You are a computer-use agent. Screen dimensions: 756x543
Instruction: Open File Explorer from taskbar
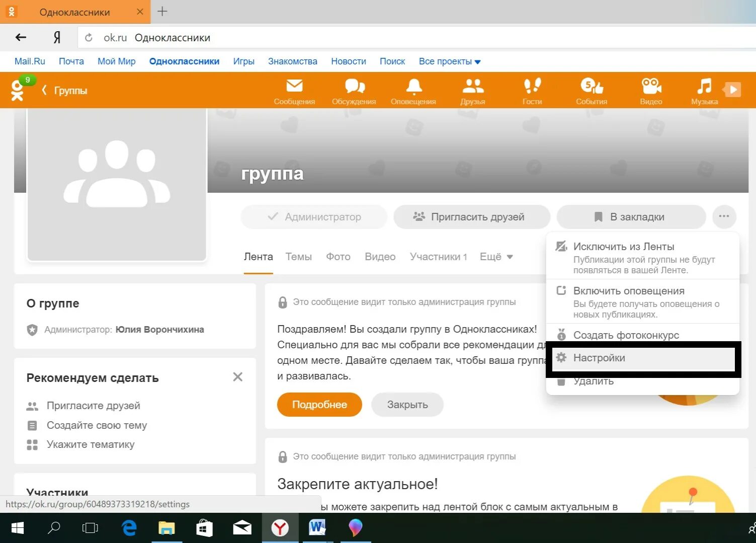pos(166,528)
